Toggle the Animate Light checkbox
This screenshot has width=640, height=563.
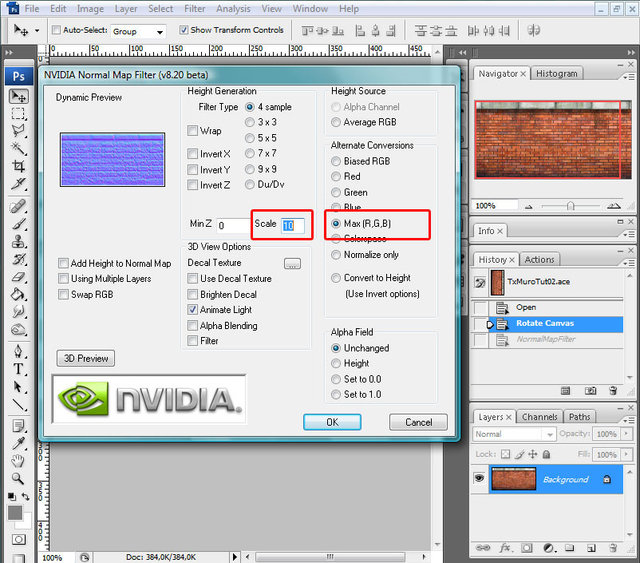pos(193,310)
